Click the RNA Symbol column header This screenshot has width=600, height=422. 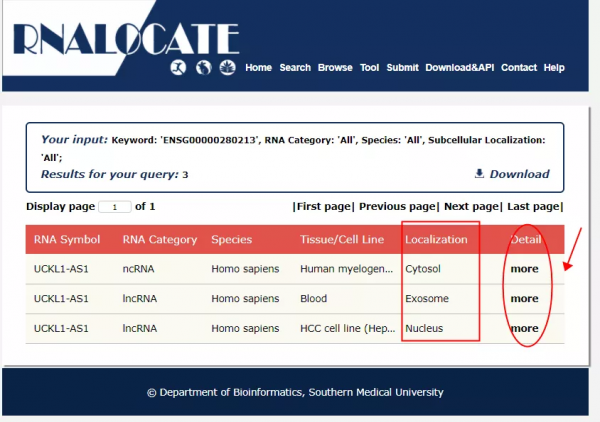click(67, 240)
